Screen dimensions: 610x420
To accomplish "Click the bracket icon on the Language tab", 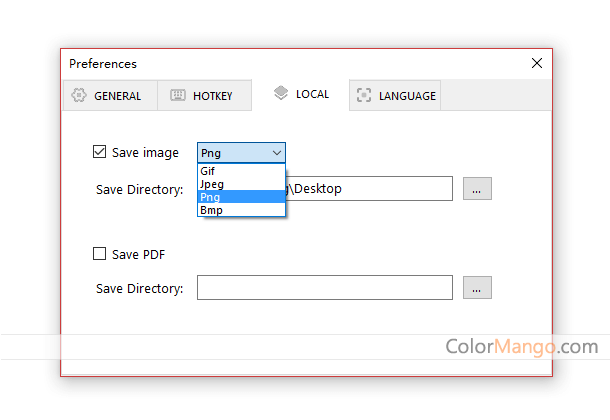I will [363, 96].
